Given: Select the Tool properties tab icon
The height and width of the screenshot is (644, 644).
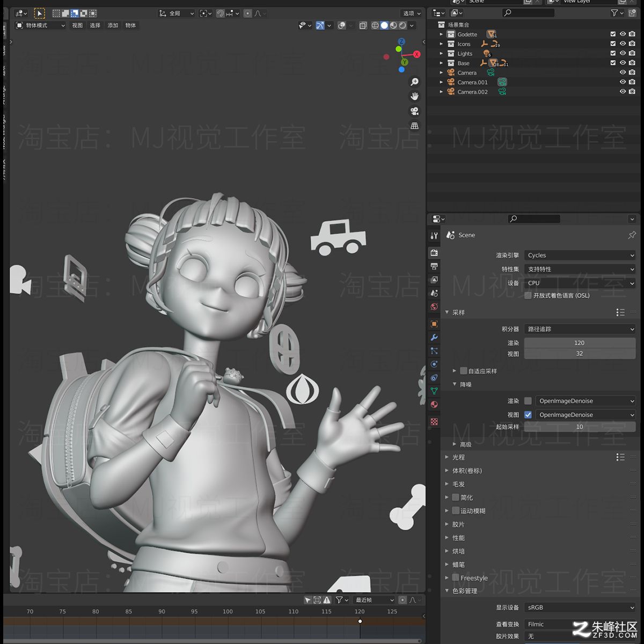Looking at the screenshot, I should (x=434, y=236).
